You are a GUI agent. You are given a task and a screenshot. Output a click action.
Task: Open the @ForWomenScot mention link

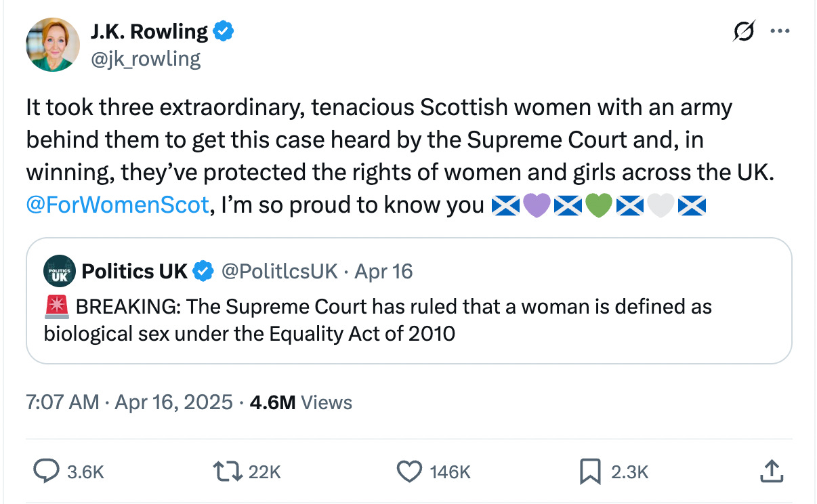[x=117, y=204]
